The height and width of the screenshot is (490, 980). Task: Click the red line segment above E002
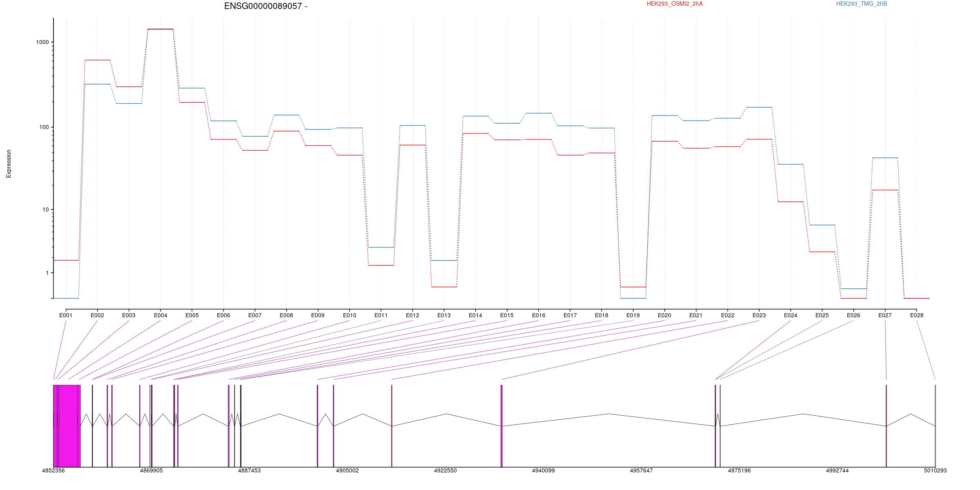97,60
